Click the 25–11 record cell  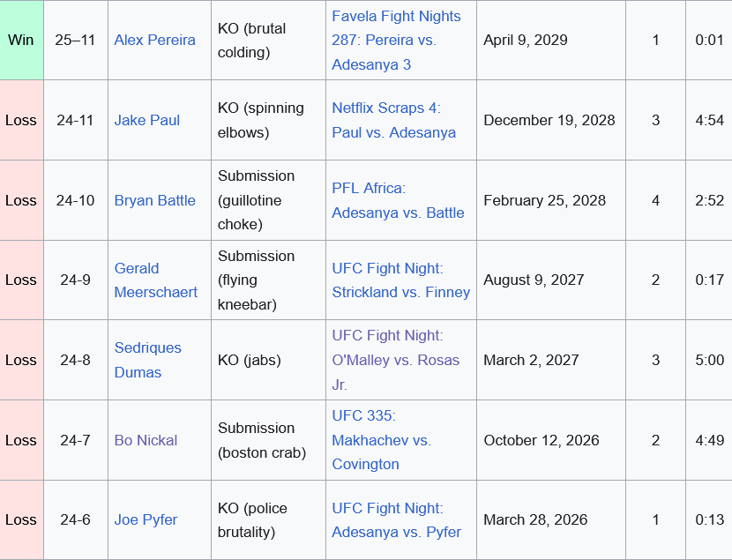click(75, 41)
